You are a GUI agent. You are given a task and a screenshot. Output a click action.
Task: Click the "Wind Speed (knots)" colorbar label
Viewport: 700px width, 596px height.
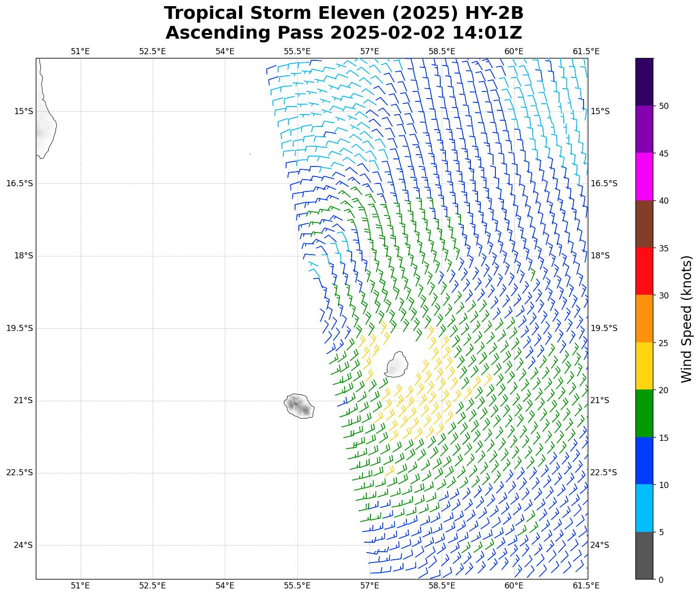click(687, 319)
